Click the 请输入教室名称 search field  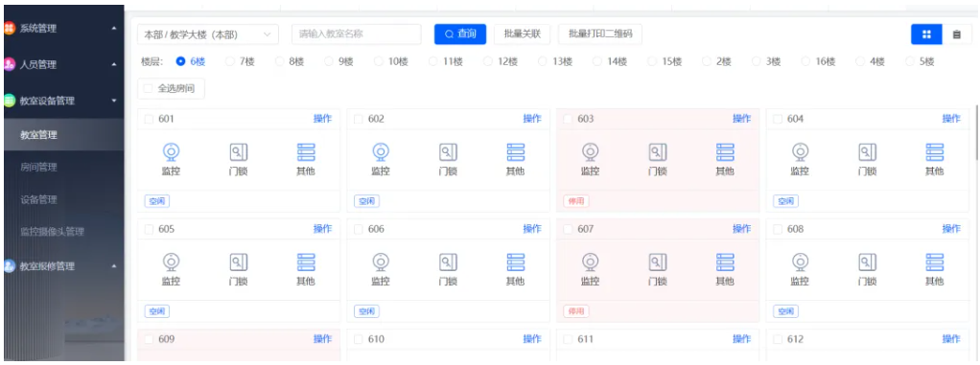click(x=357, y=34)
